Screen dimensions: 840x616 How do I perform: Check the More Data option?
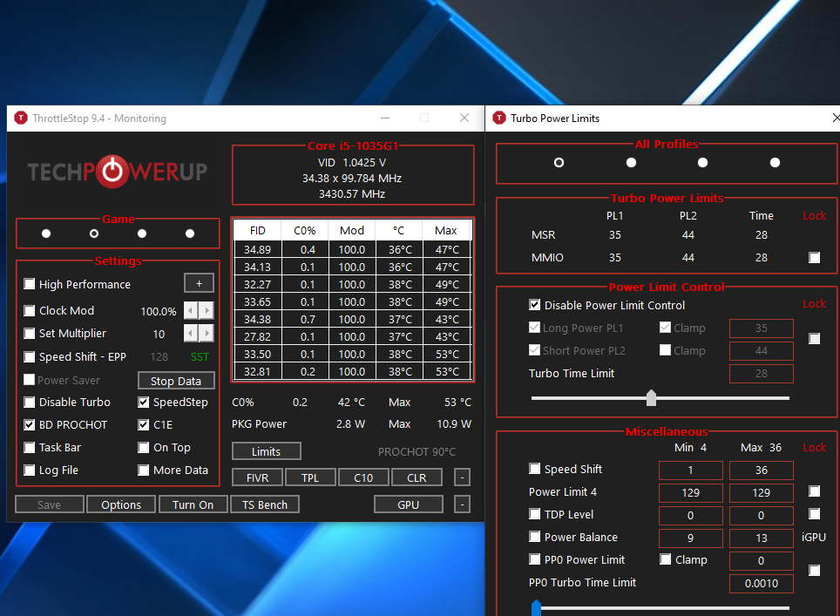(x=143, y=470)
